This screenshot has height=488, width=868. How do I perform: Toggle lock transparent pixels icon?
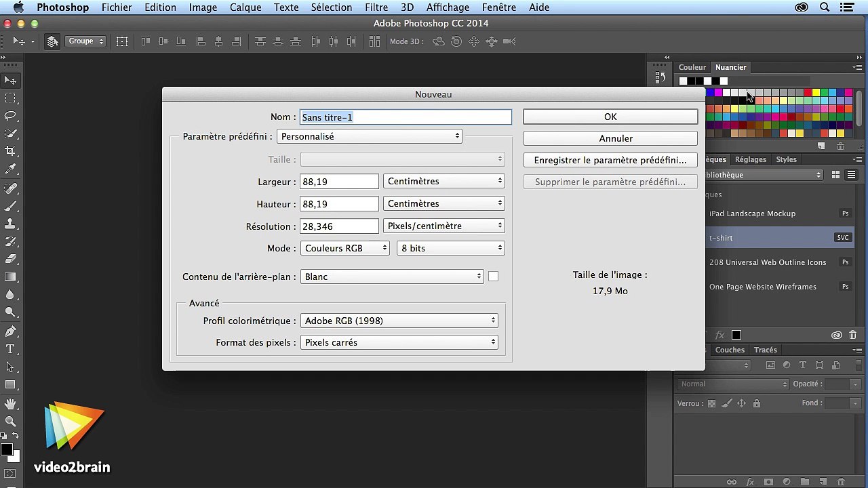pos(711,403)
